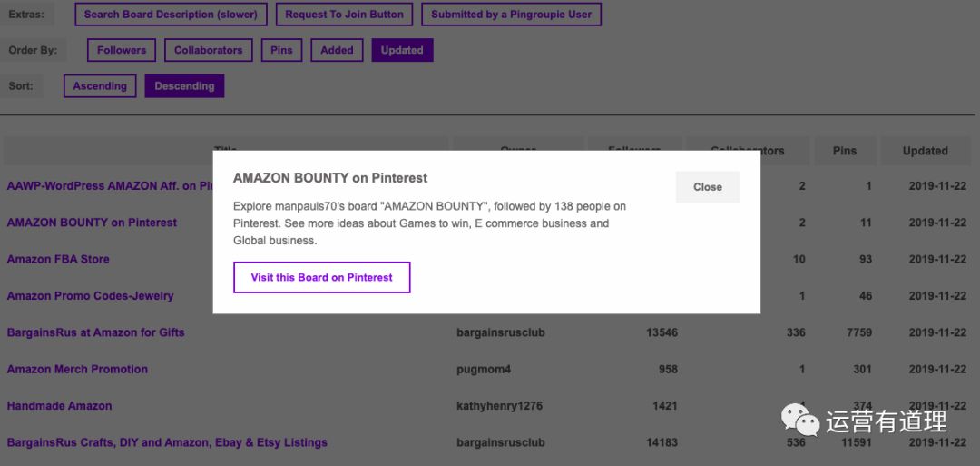Select Ascending sort
Image resolution: width=980 pixels, height=466 pixels.
click(x=100, y=86)
